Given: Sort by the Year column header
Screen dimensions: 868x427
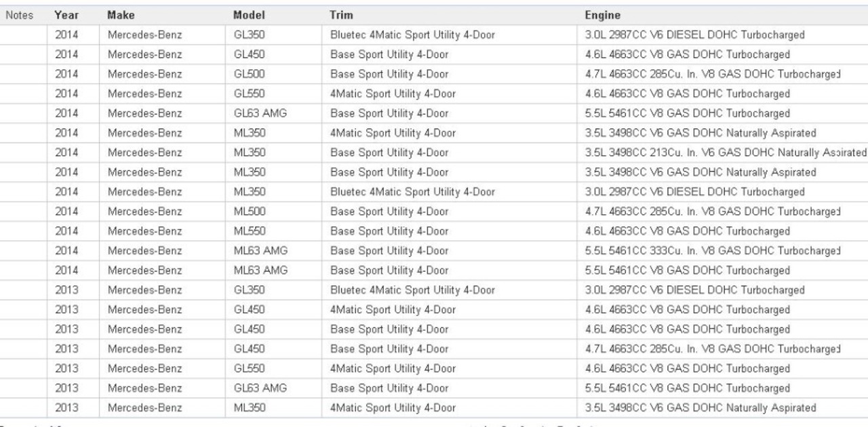Looking at the screenshot, I should point(63,14).
